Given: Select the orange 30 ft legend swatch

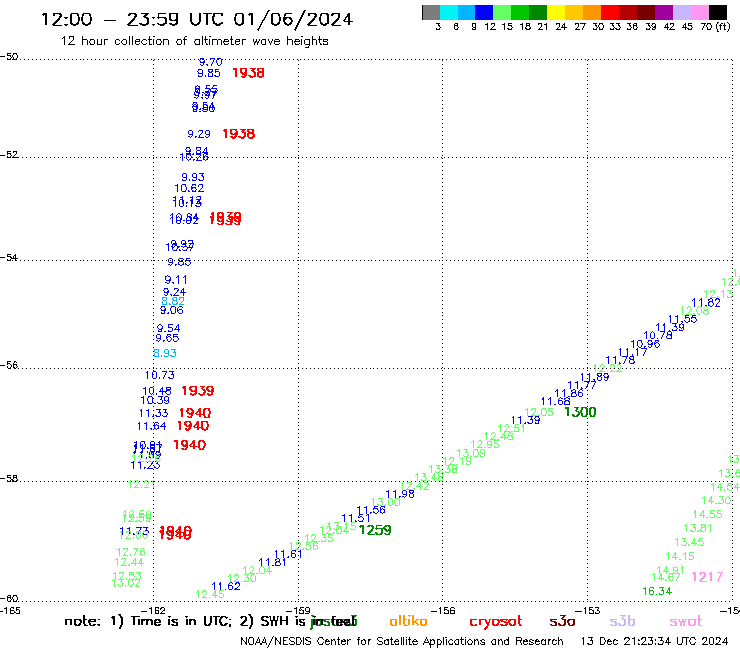Looking at the screenshot, I should [592, 12].
